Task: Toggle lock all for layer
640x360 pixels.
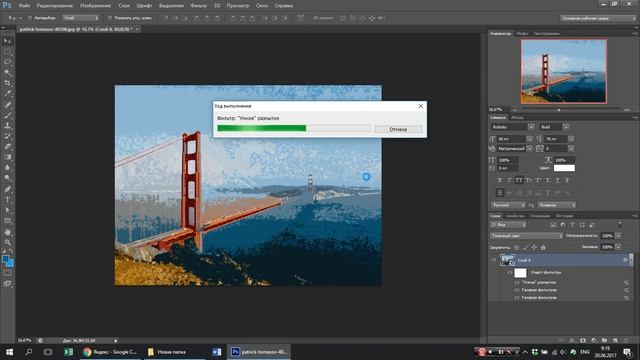Action: tap(543, 247)
